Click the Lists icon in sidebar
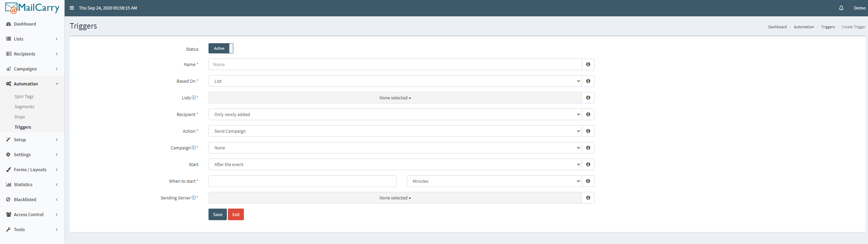Screen dimensions: 868x244 click(9, 39)
